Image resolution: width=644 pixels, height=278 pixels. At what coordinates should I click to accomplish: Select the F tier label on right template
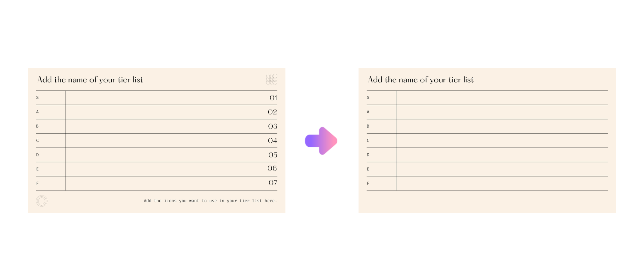click(368, 184)
